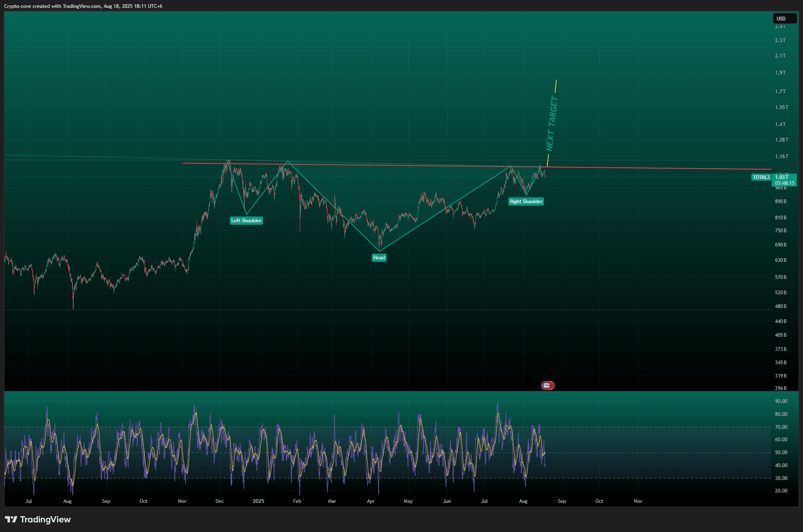
Task: Click the 1.03 T current price label
Action: pos(781,177)
